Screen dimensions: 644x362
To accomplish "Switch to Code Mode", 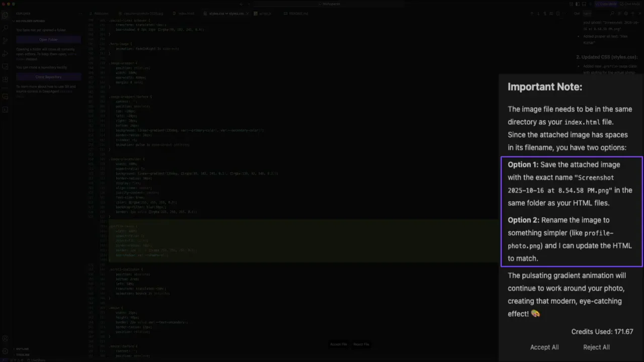I will tap(606, 4).
